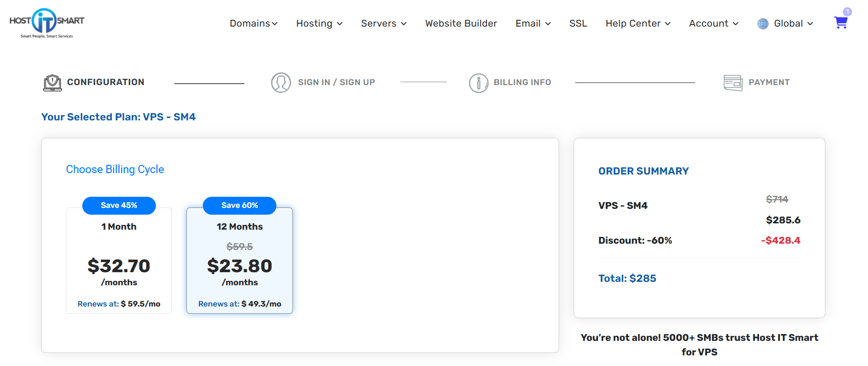
Task: Click 'VPS - SM4' in order summary
Action: click(623, 205)
